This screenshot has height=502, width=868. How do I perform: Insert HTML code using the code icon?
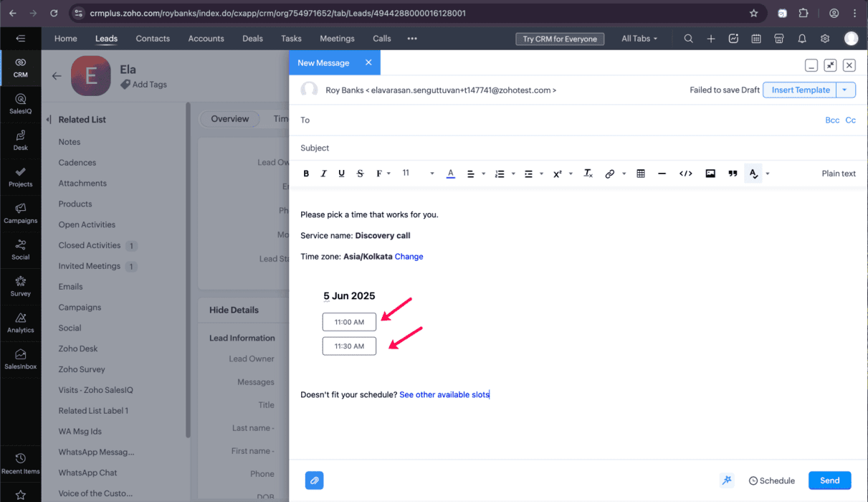(686, 174)
